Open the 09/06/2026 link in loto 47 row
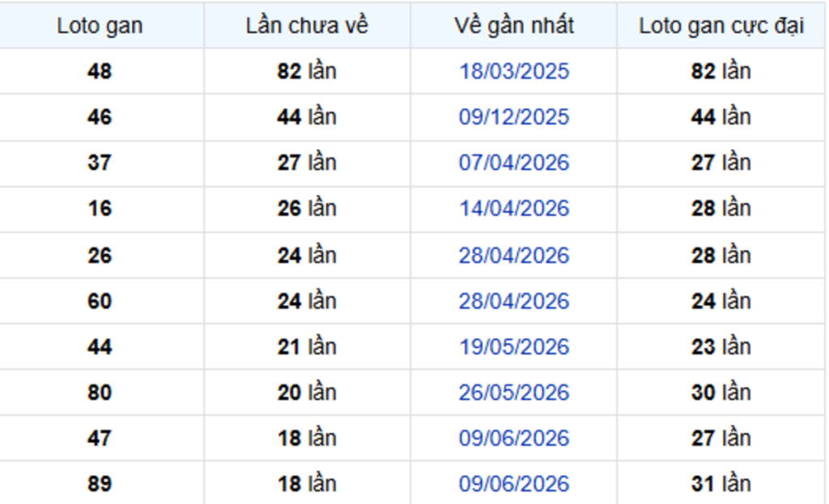The image size is (829, 504). coord(514,438)
